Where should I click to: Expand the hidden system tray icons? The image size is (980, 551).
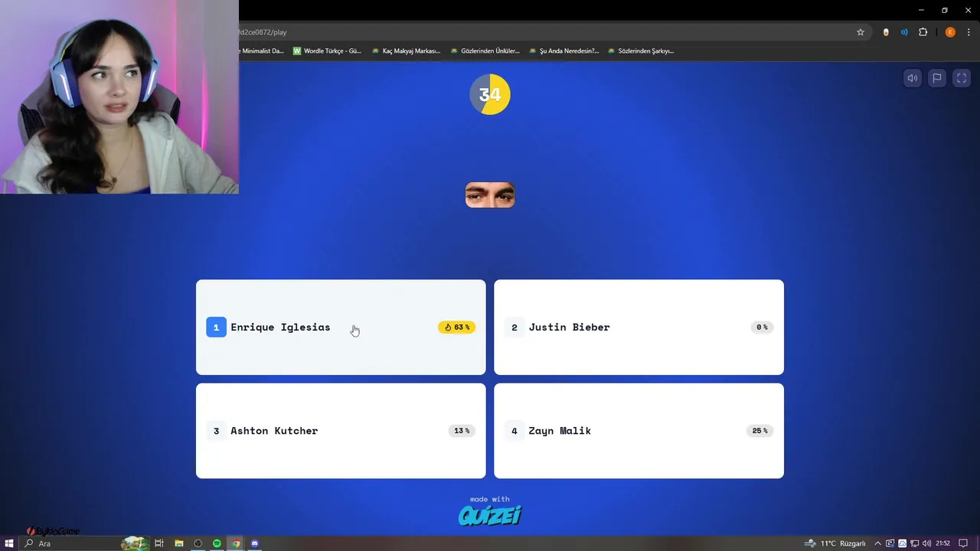tap(877, 543)
